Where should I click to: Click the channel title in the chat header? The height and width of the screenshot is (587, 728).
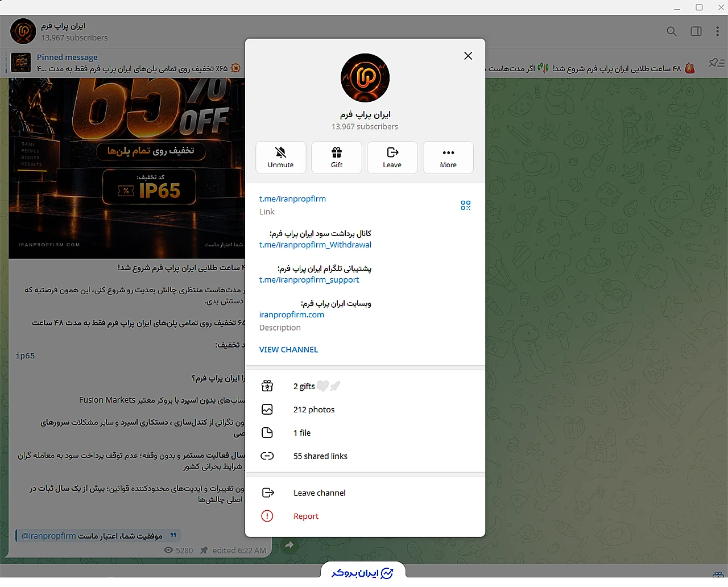tap(63, 26)
